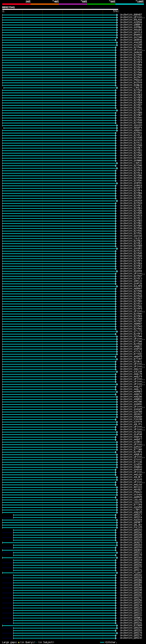
Task: Select the UniRef100_B2XWJ1 label
Action: click(x=131, y=361)
